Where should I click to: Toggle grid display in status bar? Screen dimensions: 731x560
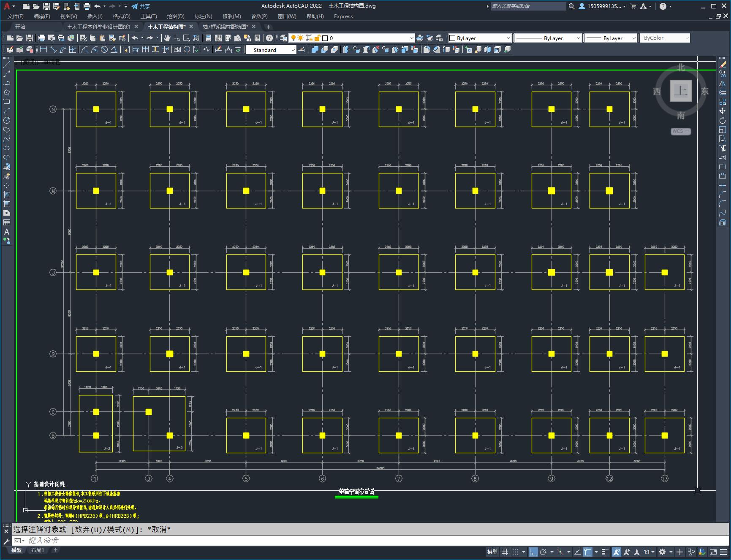[x=505, y=552]
